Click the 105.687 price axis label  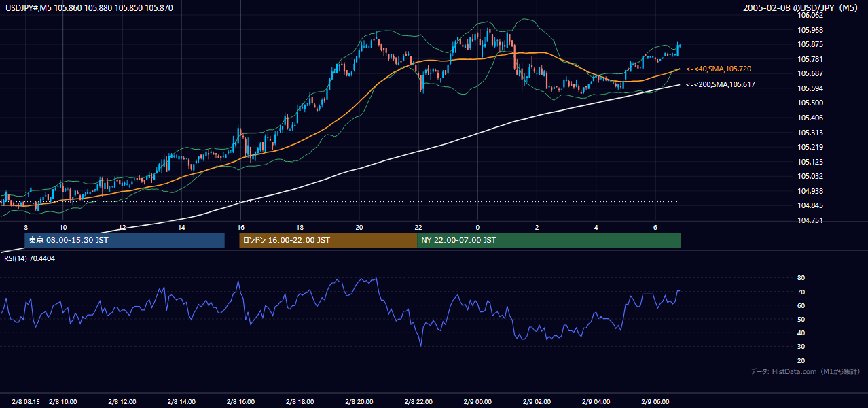pyautogui.click(x=810, y=73)
